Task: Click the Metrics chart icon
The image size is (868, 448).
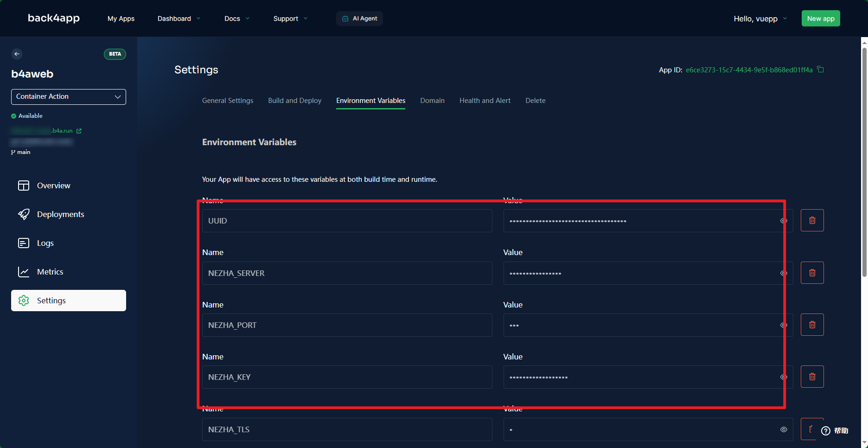Action: [x=24, y=272]
